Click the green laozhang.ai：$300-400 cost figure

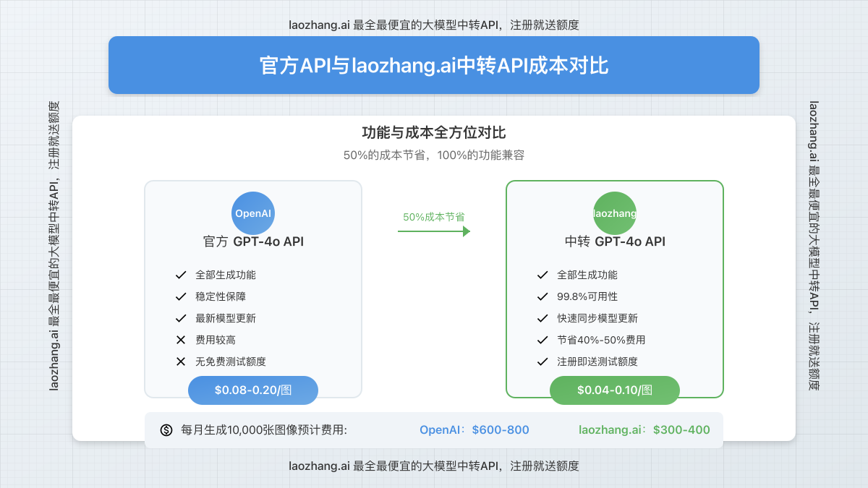coord(644,430)
